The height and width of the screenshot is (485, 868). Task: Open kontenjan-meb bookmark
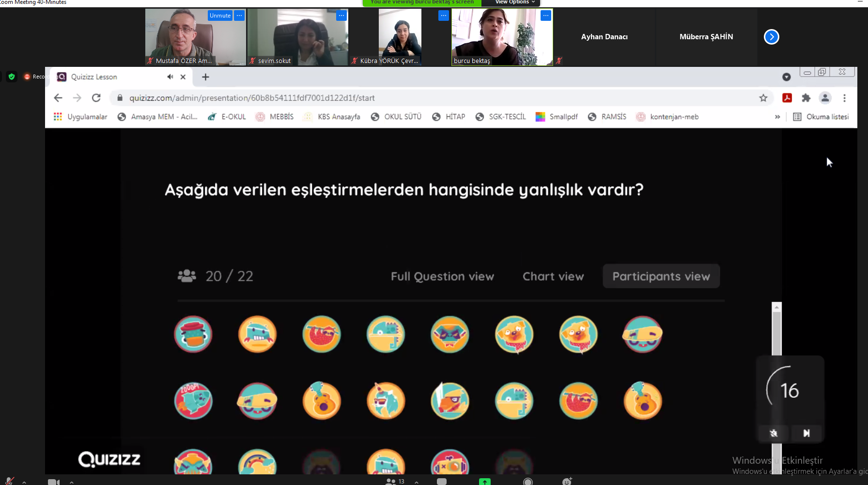[x=667, y=117]
